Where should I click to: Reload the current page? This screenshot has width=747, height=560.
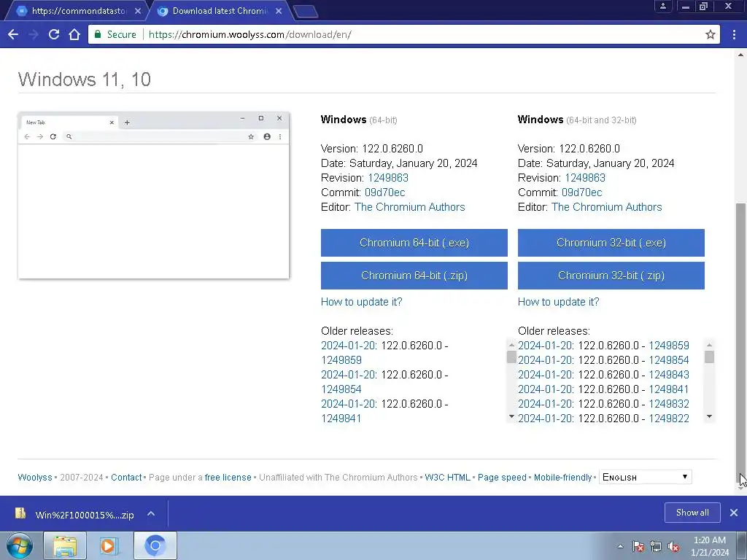pos(54,34)
